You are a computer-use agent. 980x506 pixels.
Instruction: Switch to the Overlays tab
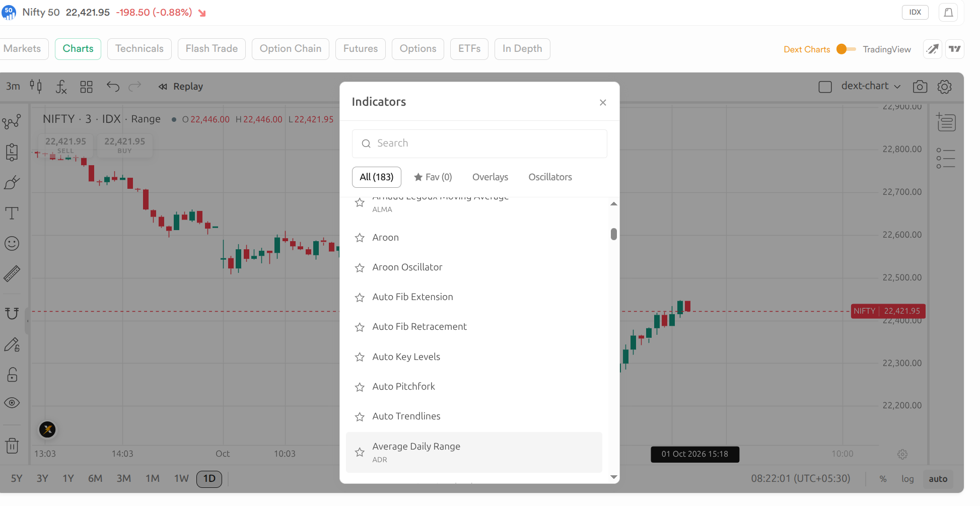point(490,177)
